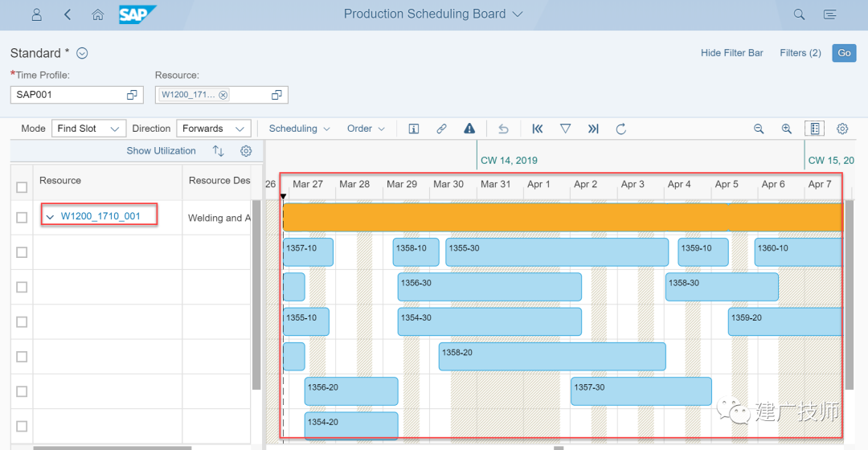Check the checkbox beside operation 1358-20 row

(22, 357)
